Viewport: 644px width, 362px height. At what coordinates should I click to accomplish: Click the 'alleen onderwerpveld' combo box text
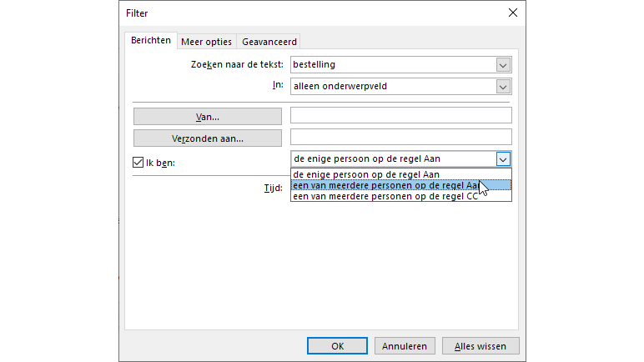click(x=392, y=86)
